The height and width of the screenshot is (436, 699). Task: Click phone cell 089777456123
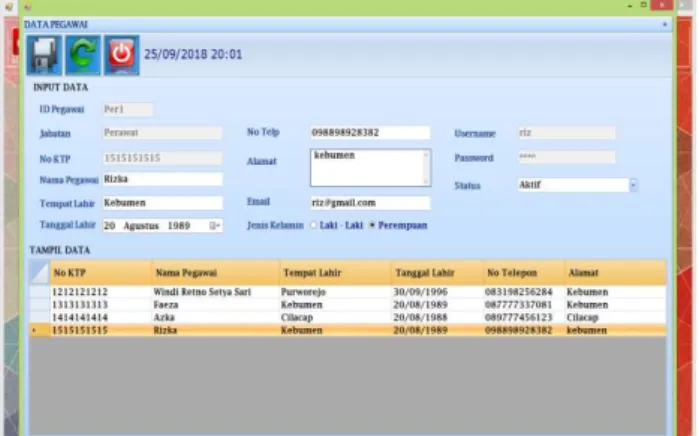524,317
